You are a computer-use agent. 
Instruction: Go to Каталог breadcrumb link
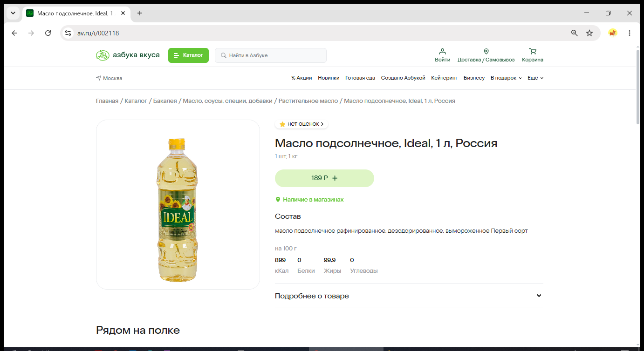[136, 101]
